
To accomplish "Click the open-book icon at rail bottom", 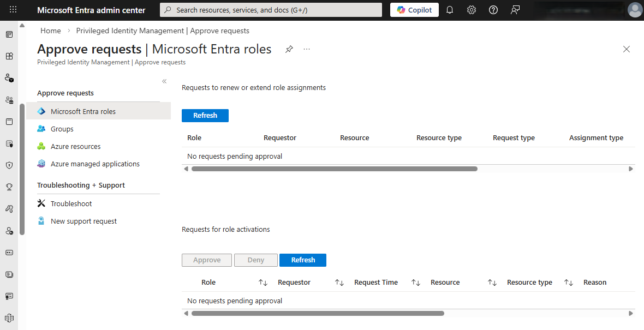I will coord(9,317).
